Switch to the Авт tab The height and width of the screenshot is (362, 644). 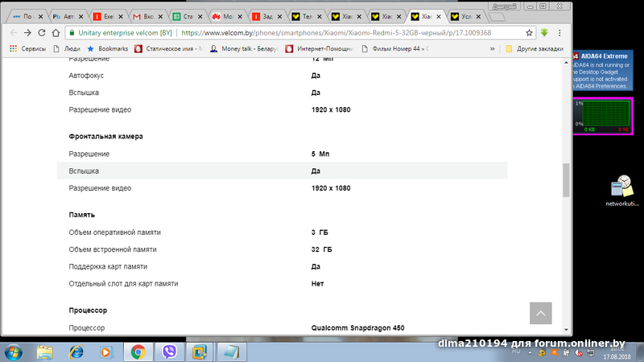68,16
